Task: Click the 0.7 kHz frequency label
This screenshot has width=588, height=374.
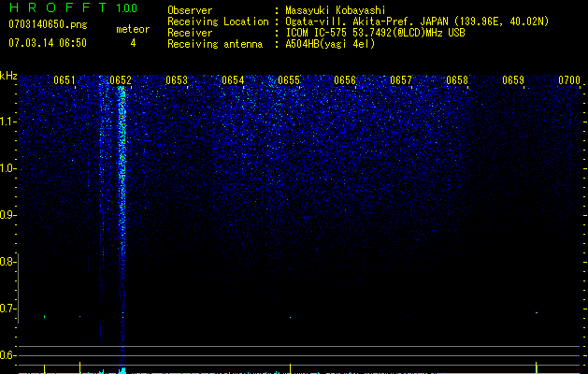Action: point(7,309)
